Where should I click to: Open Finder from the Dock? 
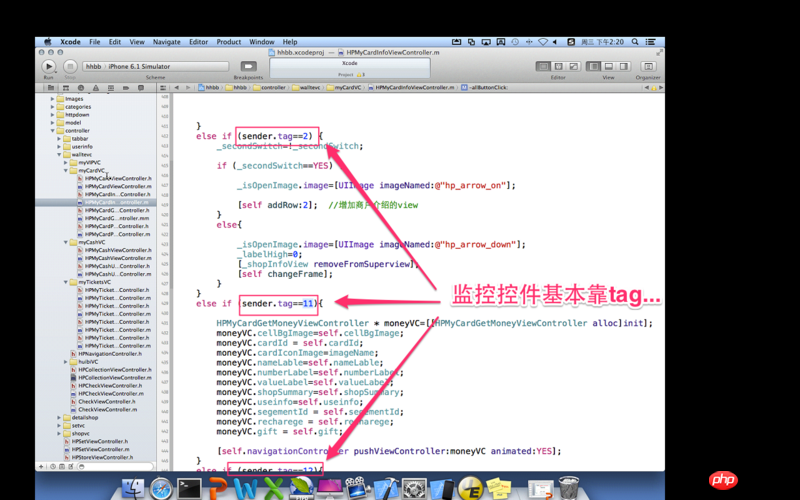(133, 488)
